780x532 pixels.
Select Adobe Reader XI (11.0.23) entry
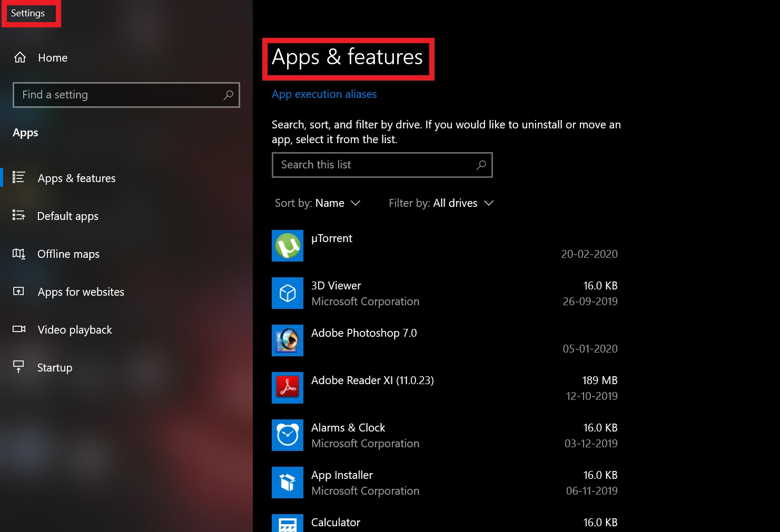coord(445,388)
